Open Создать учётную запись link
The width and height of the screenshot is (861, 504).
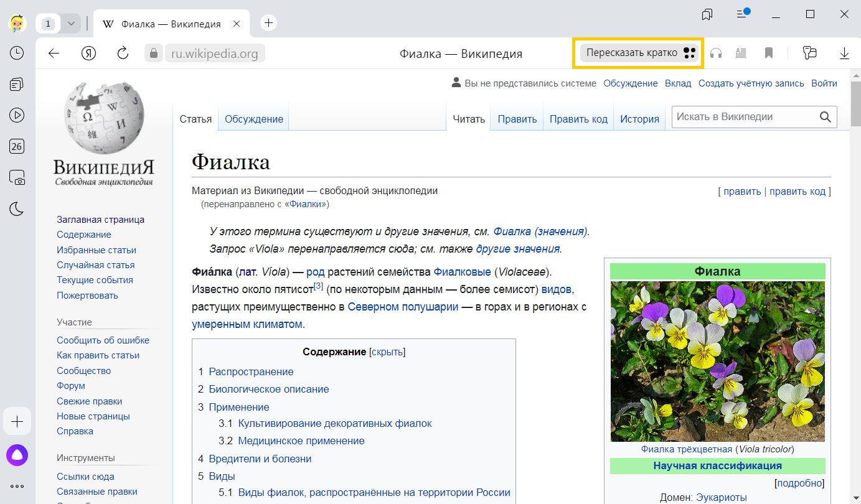(x=751, y=83)
